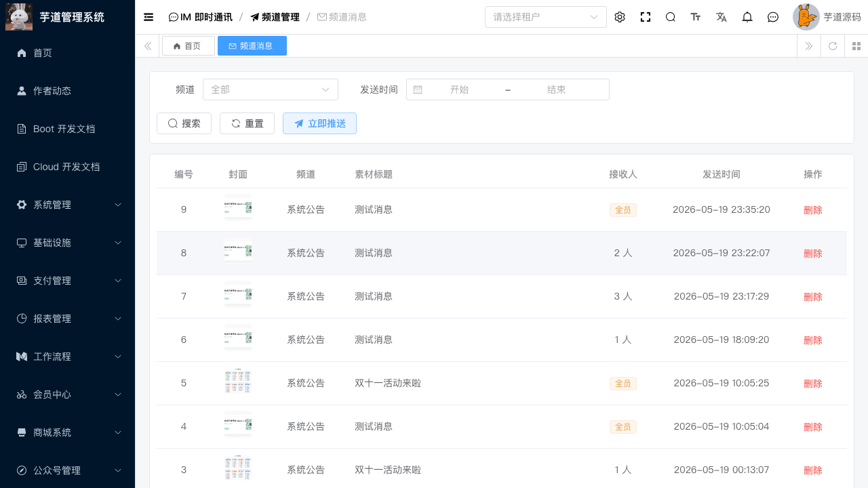Expand the 工作流程 menu chevron
Screen dimensions: 868x488
118,357
